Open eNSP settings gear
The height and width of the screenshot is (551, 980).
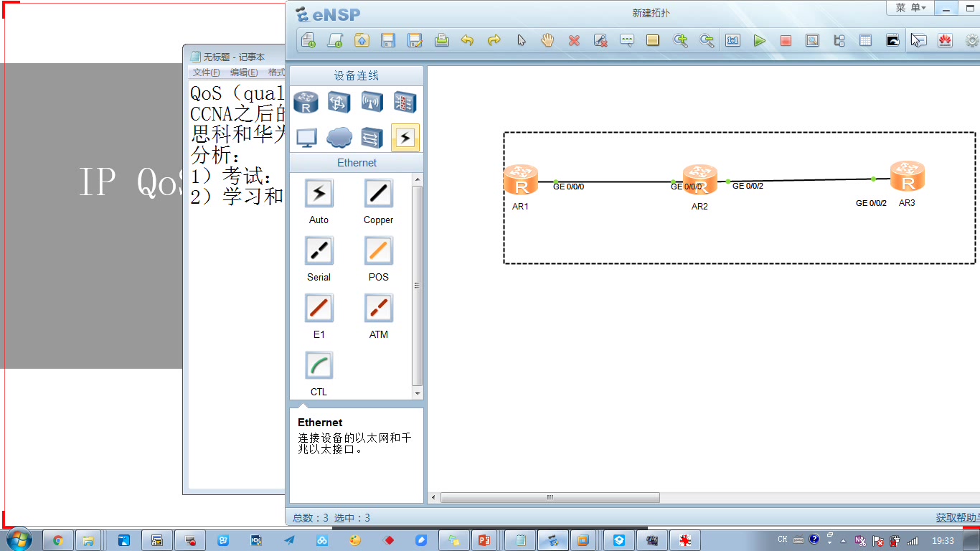click(971, 41)
